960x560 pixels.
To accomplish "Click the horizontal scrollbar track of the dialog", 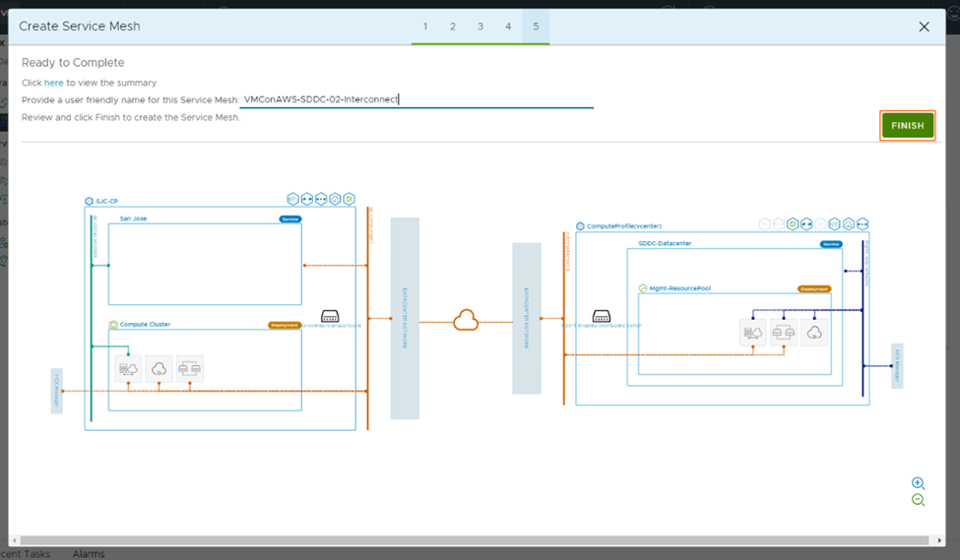I will tap(477, 540).
